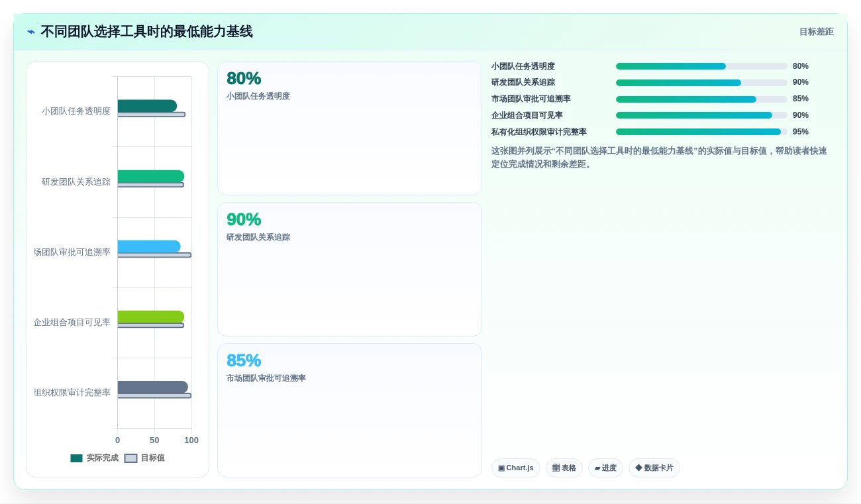861x504 pixels.
Task: Click the x-axis tick value 50
Action: point(154,440)
